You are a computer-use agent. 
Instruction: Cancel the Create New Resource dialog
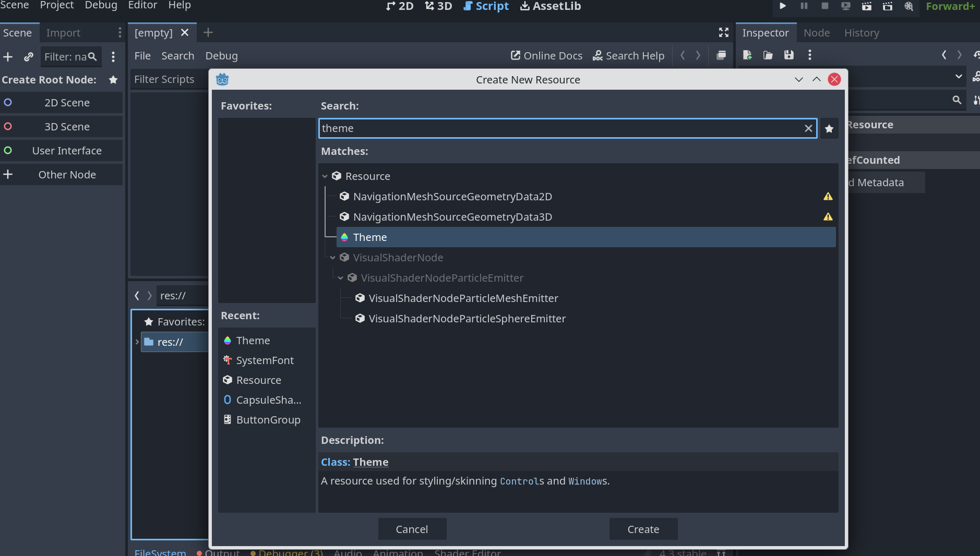point(412,529)
